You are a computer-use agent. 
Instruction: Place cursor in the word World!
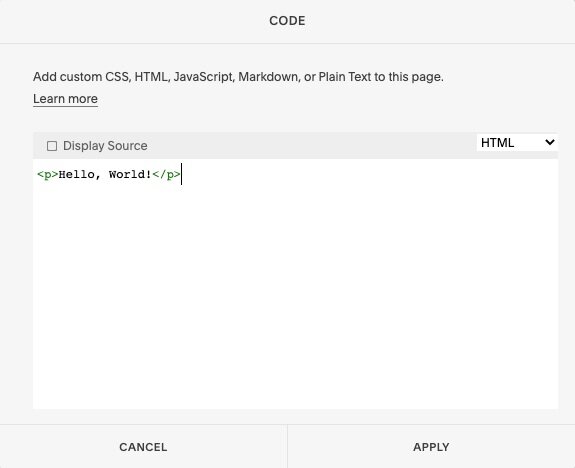[130, 175]
